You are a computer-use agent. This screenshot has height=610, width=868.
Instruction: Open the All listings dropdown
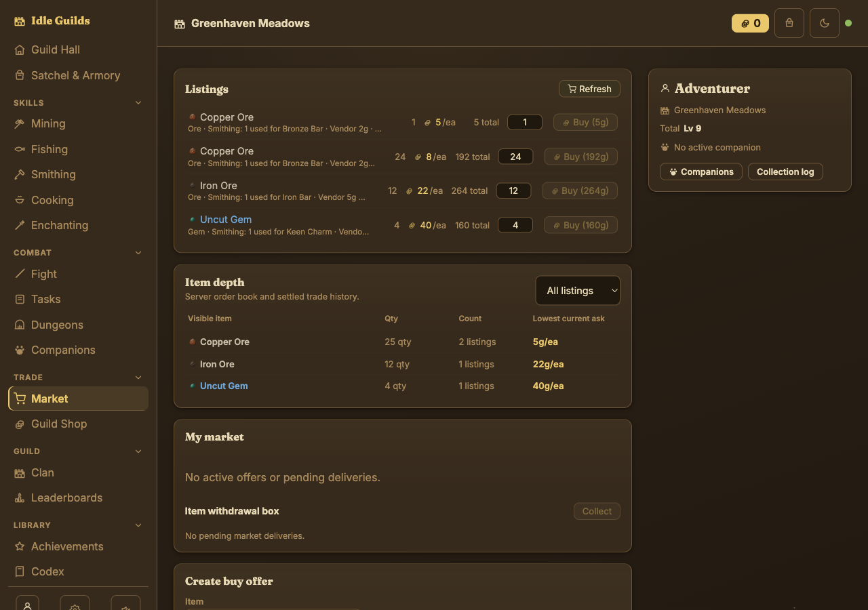tap(578, 291)
